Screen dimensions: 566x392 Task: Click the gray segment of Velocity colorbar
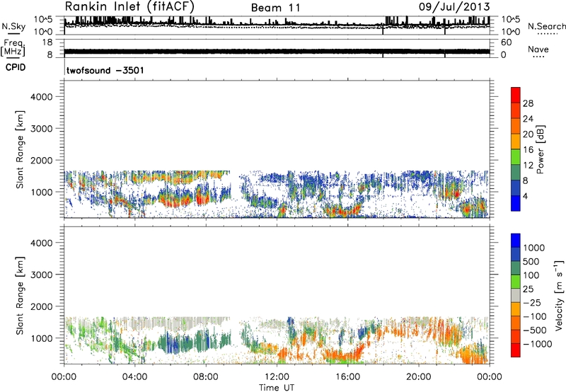pos(516,295)
